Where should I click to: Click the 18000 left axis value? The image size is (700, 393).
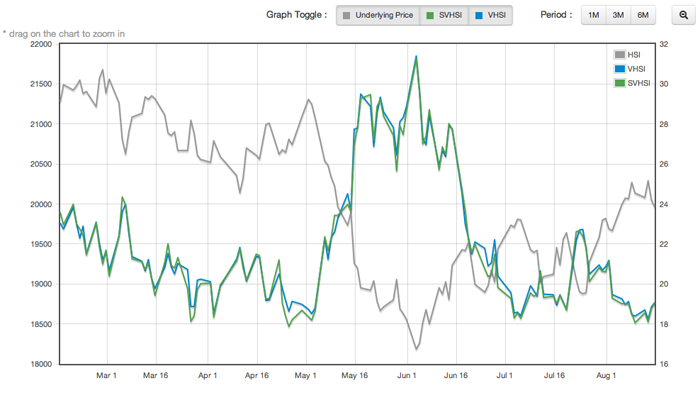click(41, 364)
